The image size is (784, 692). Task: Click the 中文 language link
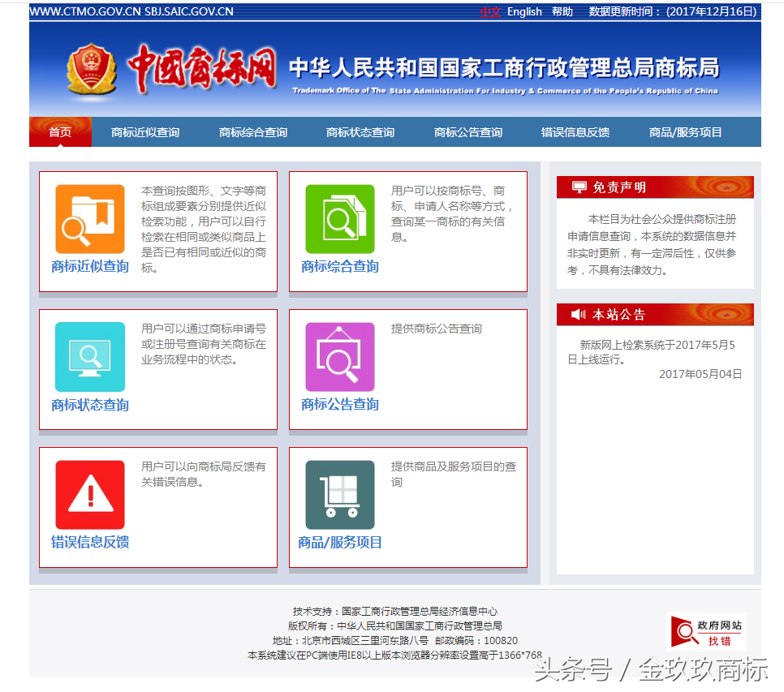tap(489, 11)
